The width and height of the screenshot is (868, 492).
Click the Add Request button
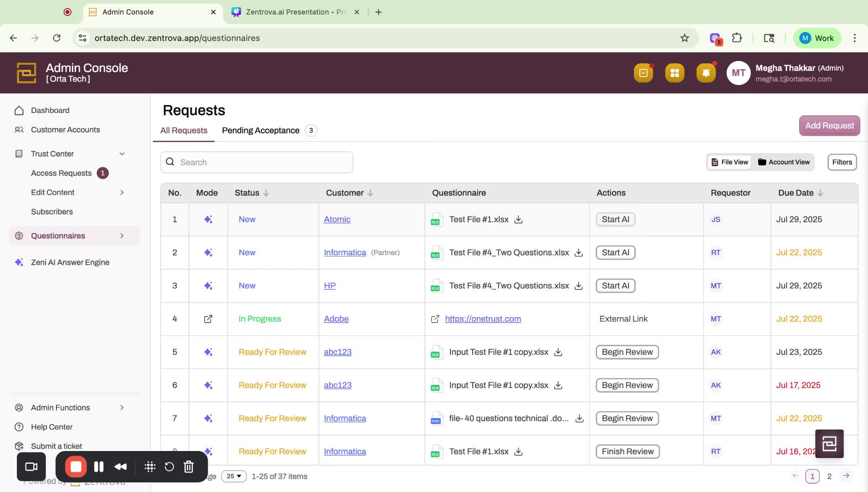pos(829,126)
